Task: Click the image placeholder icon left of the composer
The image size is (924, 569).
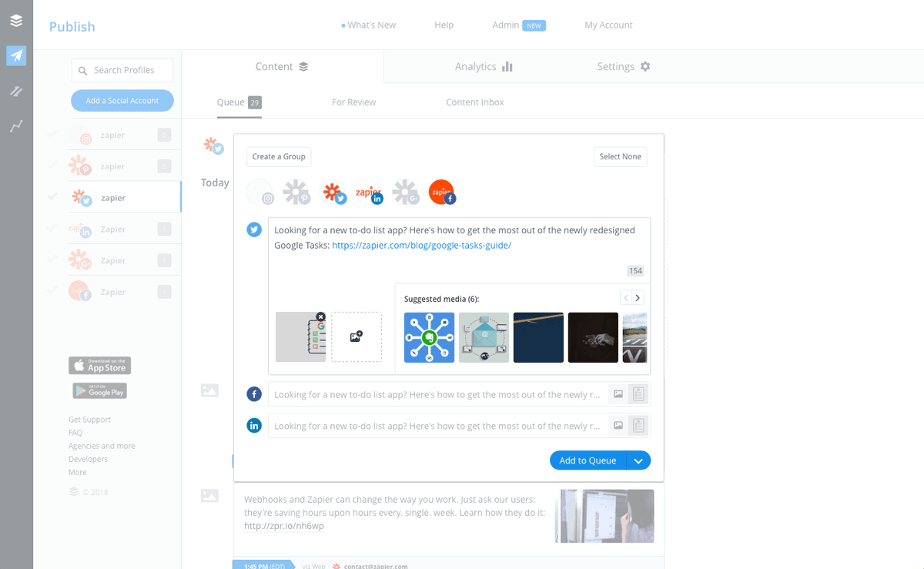Action: tap(209, 390)
